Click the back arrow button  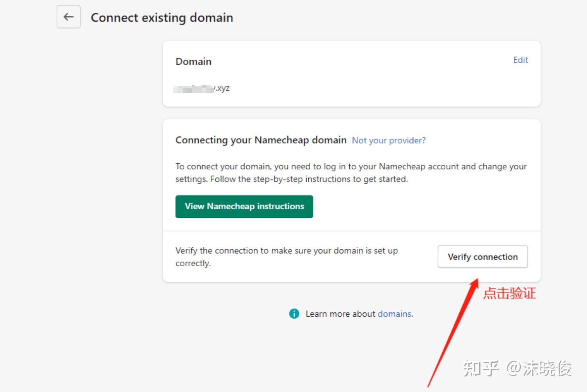click(x=69, y=17)
